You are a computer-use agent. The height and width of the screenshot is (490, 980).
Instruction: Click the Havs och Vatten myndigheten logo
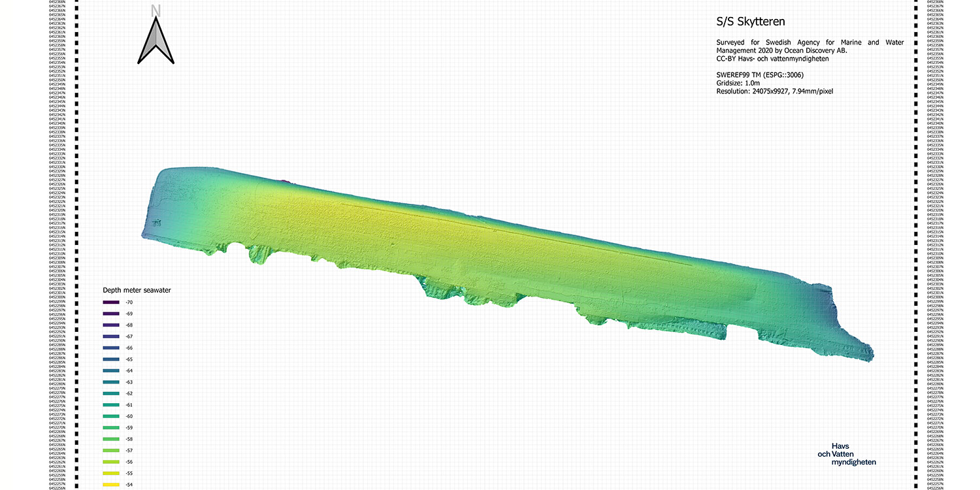tap(847, 454)
